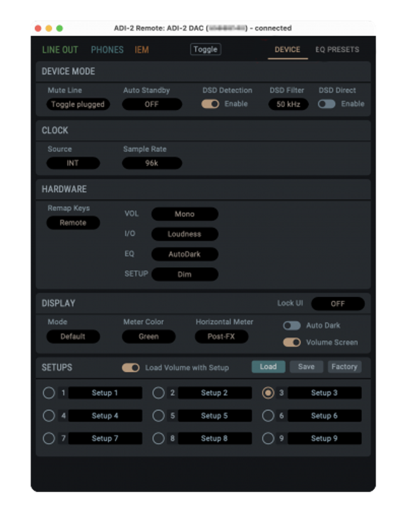Select the radio button for setup 2

(x=158, y=393)
